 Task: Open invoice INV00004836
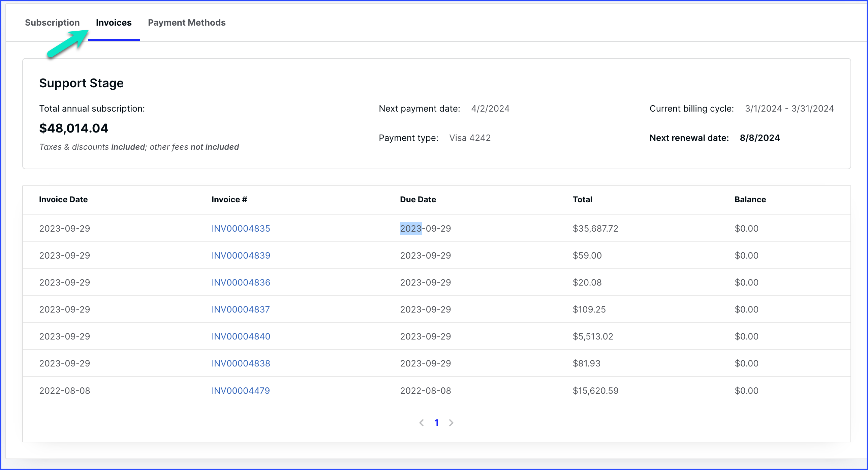tap(241, 283)
